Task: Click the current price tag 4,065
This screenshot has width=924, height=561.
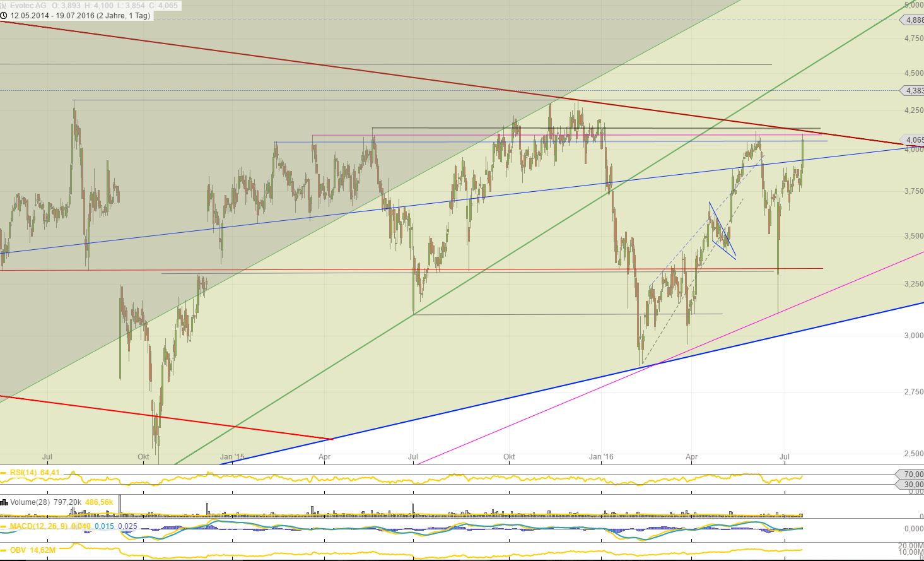Action: click(x=913, y=140)
